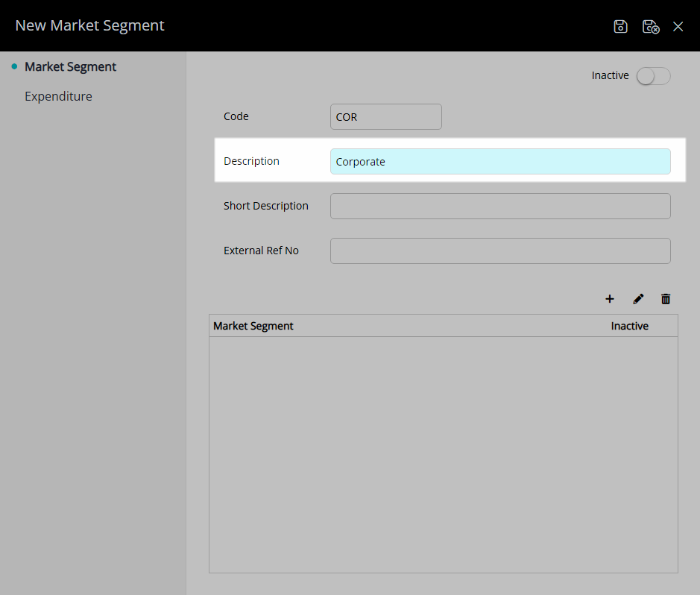Screen dimensions: 700x595
Task: Focus the Description field with Corporate
Action: click(500, 162)
